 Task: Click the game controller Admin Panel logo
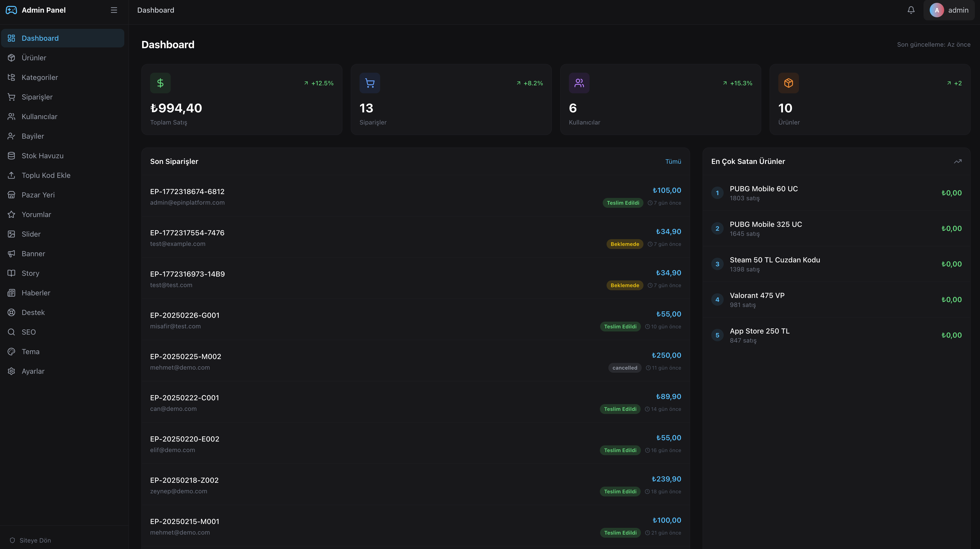point(11,10)
